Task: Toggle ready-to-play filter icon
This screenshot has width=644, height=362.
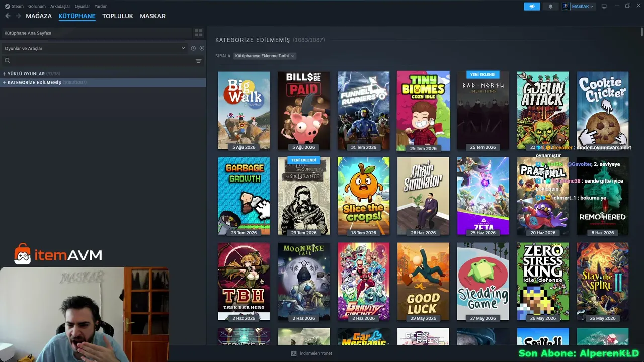Action: point(202,48)
